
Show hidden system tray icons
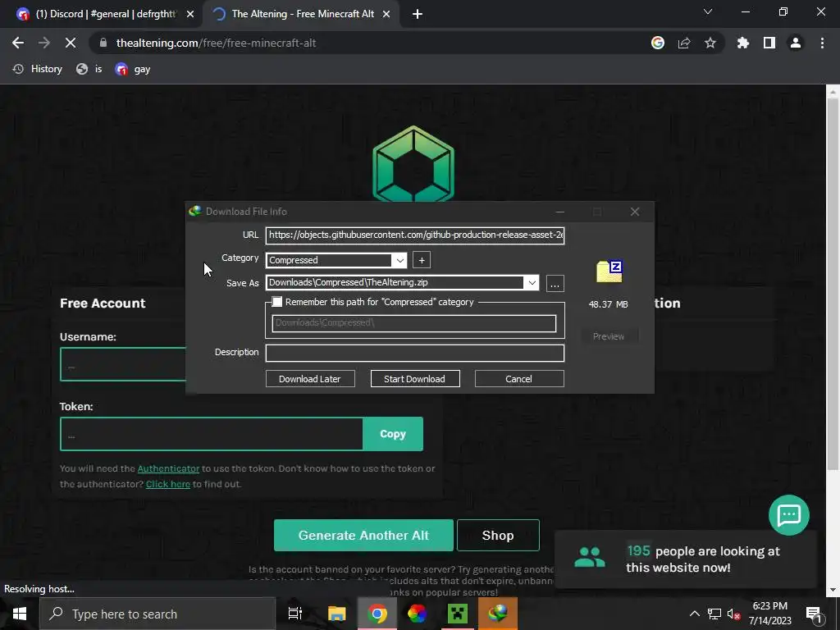(694, 614)
